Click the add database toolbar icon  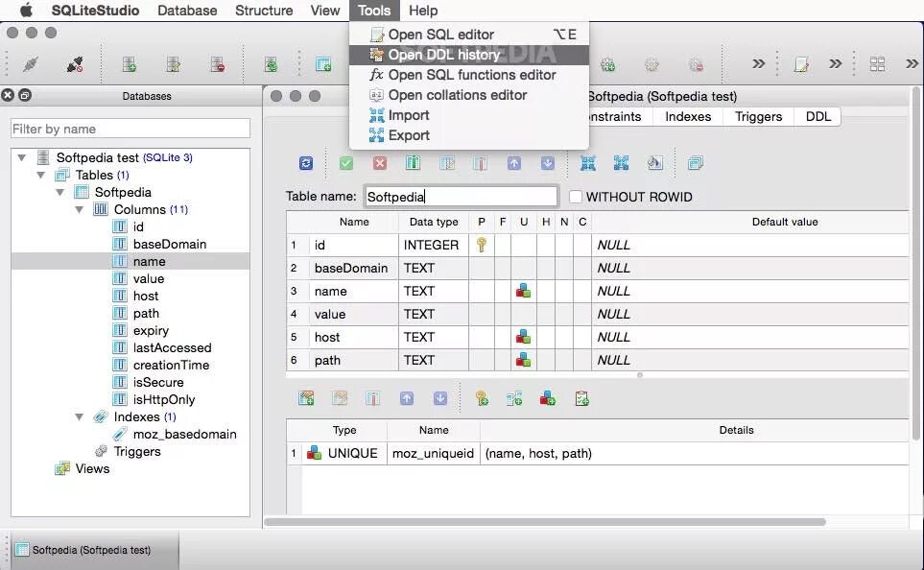coord(130,63)
